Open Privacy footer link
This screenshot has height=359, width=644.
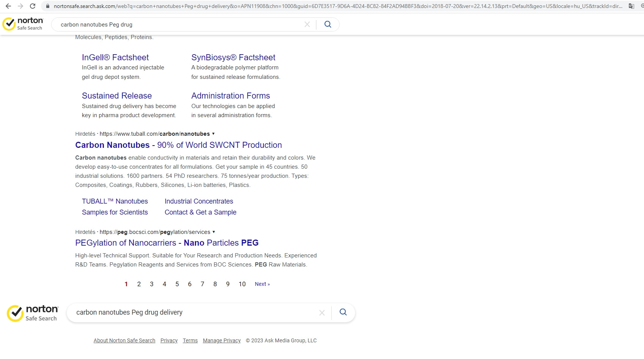click(x=169, y=340)
